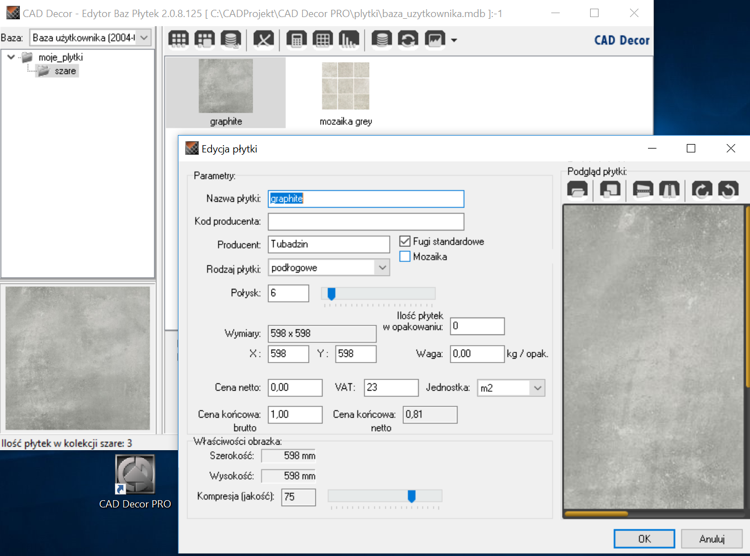Click the CAD Decor logo text
Image resolution: width=750 pixels, height=556 pixels.
pyautogui.click(x=622, y=40)
